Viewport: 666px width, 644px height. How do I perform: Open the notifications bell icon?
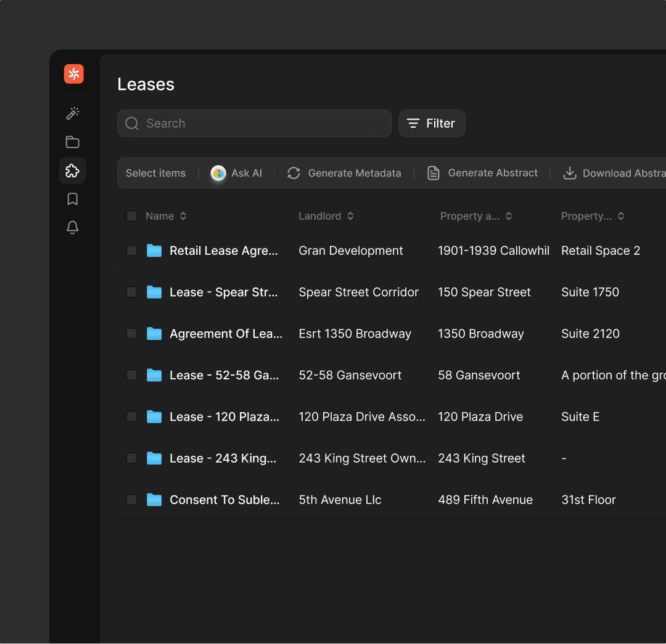73,228
